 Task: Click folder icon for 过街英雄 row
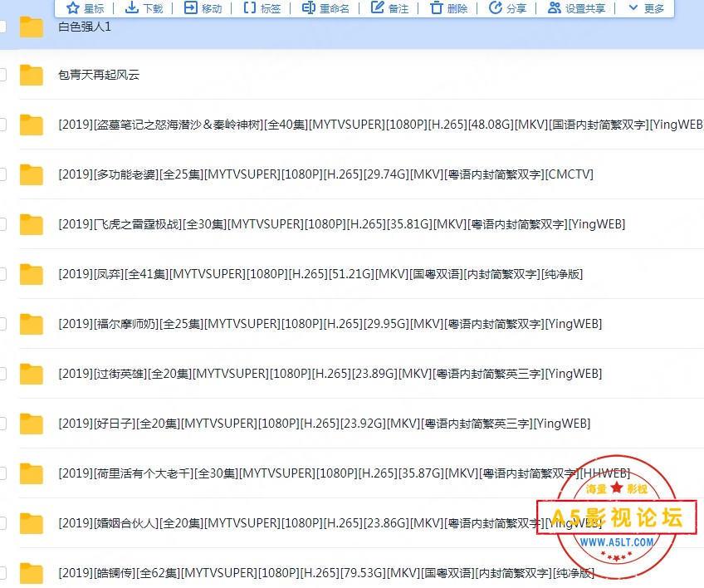tap(31, 375)
